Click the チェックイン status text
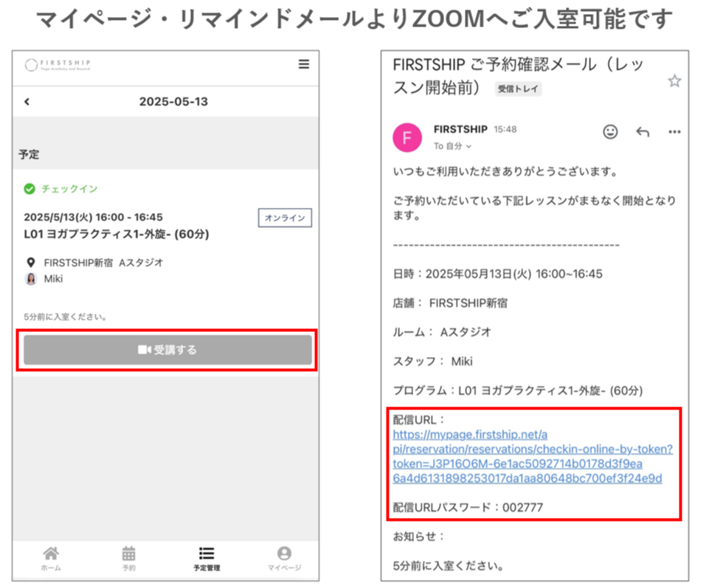Image resolution: width=709 pixels, height=588 pixels. (69, 189)
